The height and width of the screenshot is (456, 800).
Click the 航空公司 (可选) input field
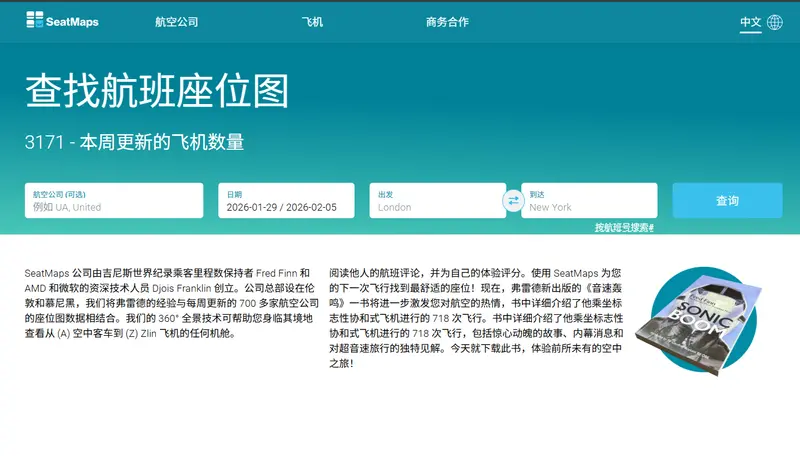118,201
